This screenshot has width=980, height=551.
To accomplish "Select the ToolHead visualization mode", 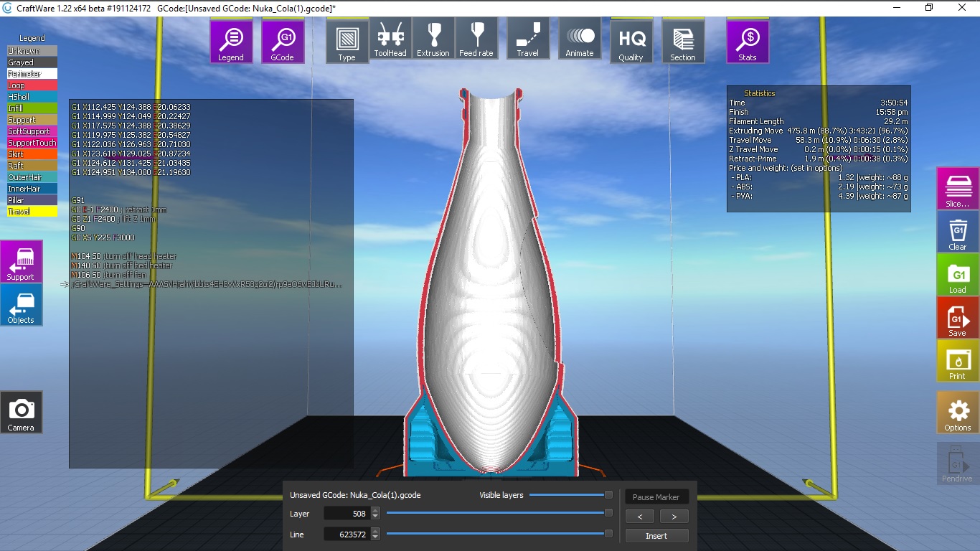I will (390, 39).
